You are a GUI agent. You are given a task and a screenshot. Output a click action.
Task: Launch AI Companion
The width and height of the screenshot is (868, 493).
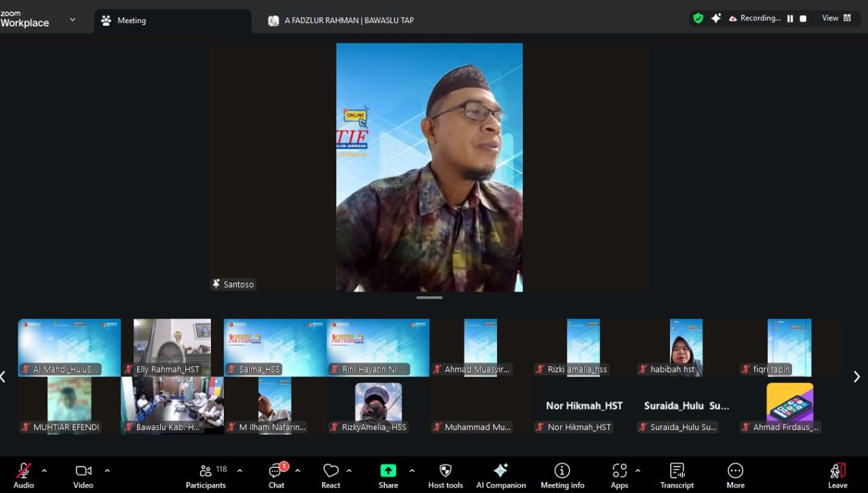click(x=500, y=475)
